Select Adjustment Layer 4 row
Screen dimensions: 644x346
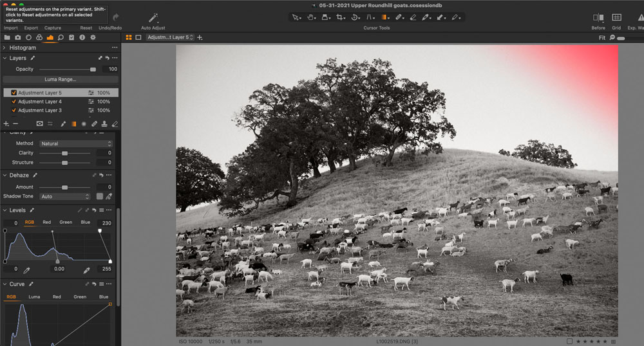pyautogui.click(x=61, y=101)
